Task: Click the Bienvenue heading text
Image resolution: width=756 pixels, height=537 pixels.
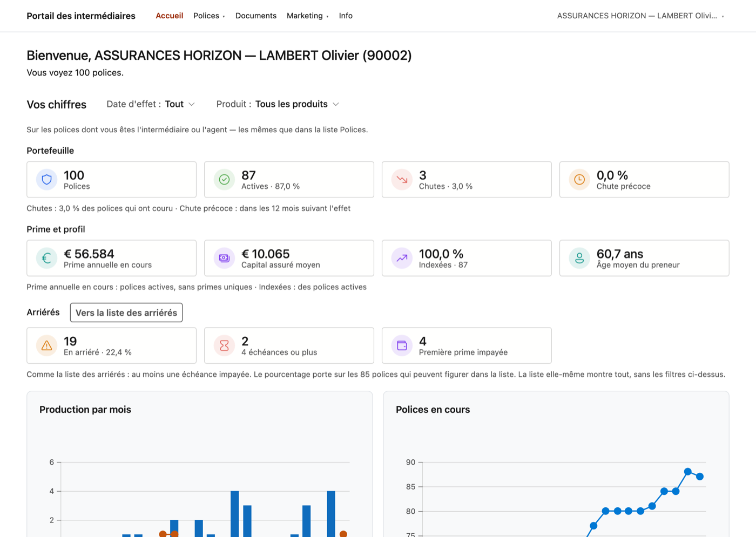Action: click(219, 56)
